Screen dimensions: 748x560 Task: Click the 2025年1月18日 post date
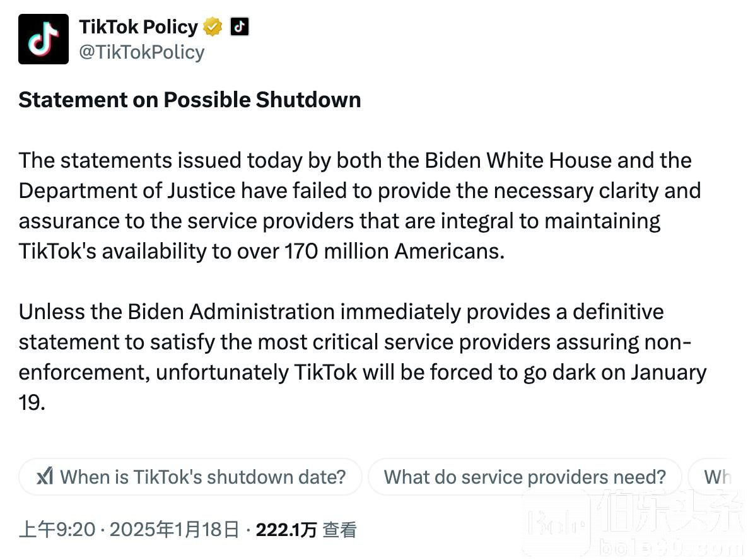pyautogui.click(x=175, y=530)
